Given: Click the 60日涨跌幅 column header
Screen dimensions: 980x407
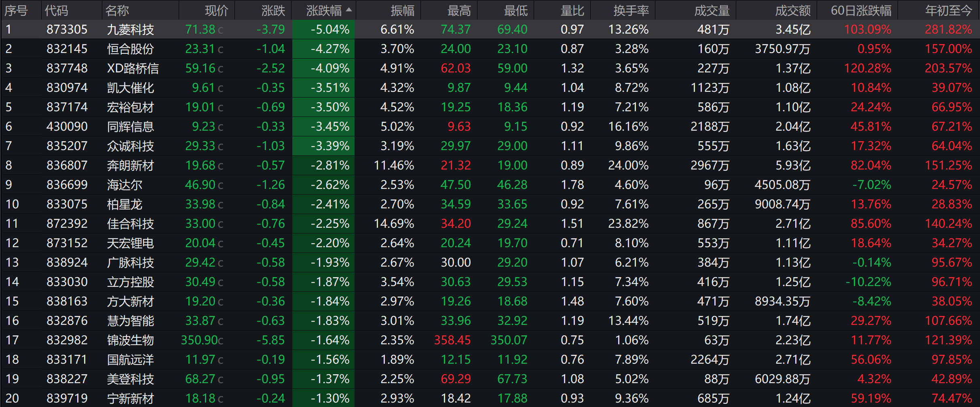Looking at the screenshot, I should click(x=861, y=11).
